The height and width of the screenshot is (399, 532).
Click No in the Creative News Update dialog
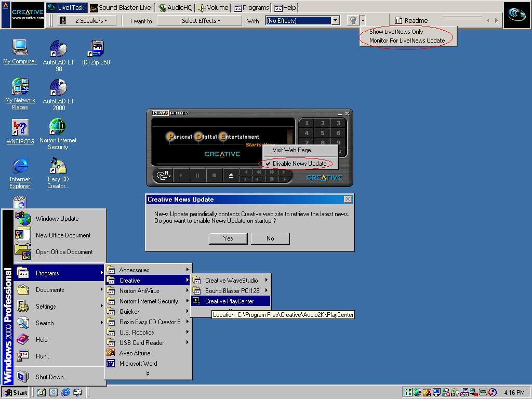(x=270, y=238)
